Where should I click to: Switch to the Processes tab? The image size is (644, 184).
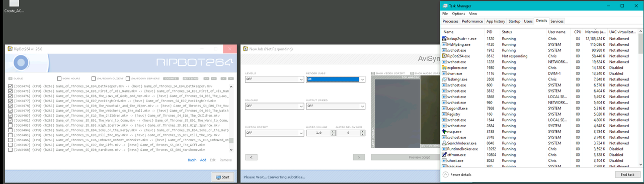click(x=450, y=21)
